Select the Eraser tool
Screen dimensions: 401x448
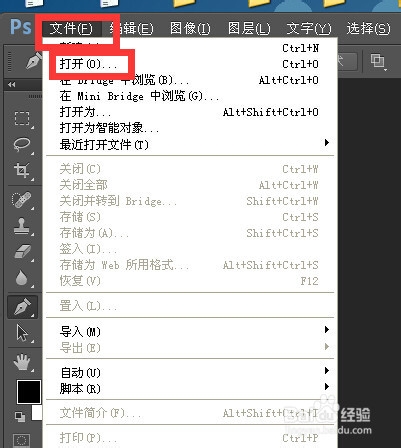[23, 252]
